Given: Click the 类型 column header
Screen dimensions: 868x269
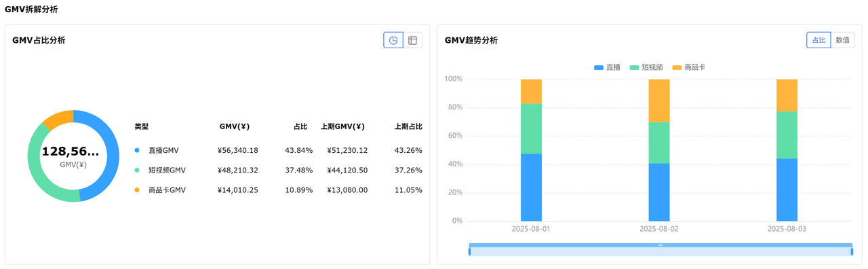Looking at the screenshot, I should tap(141, 126).
